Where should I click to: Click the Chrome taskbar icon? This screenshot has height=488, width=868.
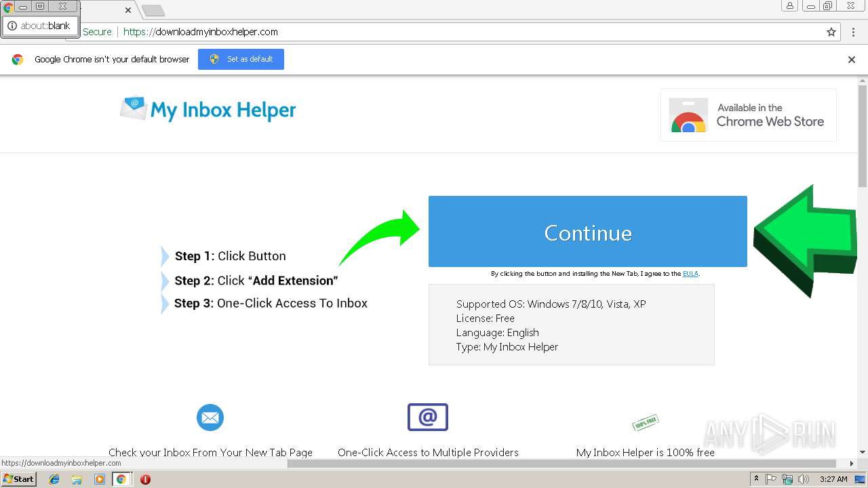[x=121, y=479]
